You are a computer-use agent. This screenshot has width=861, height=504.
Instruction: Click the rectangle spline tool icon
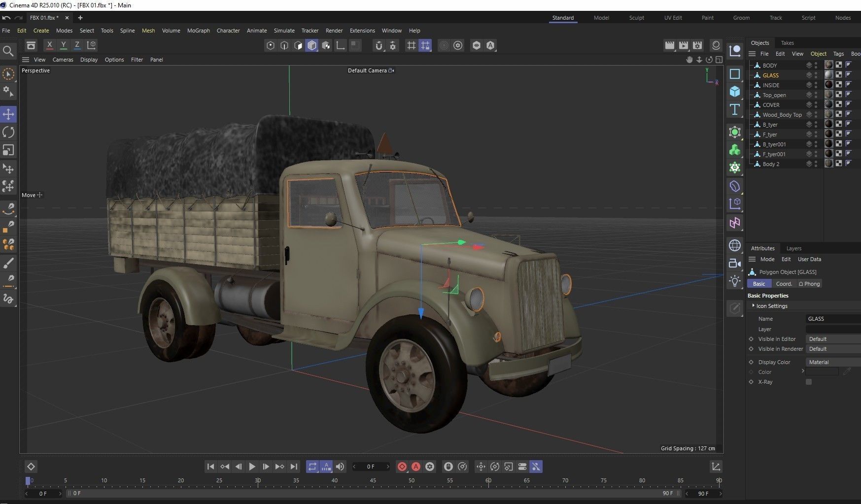tap(735, 74)
